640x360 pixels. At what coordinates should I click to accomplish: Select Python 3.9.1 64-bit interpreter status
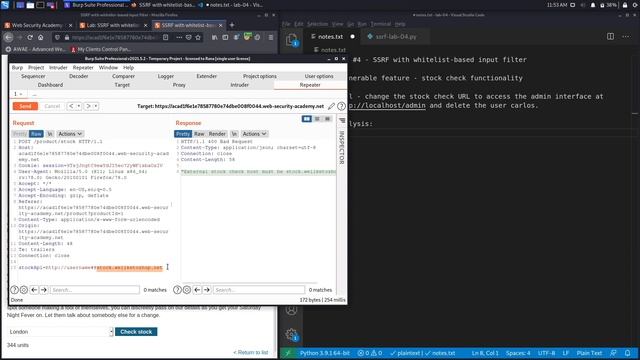[325, 353]
